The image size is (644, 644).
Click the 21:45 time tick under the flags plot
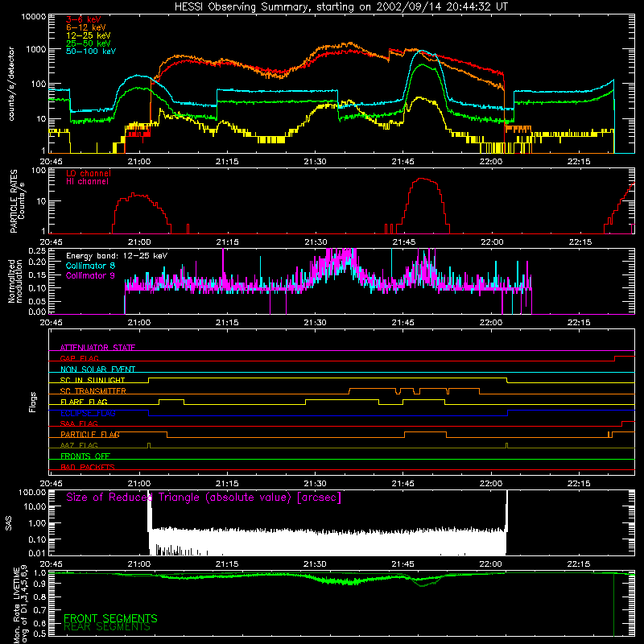point(403,484)
